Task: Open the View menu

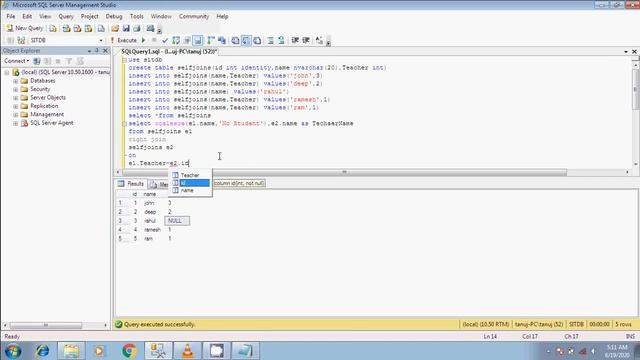Action: pos(45,16)
